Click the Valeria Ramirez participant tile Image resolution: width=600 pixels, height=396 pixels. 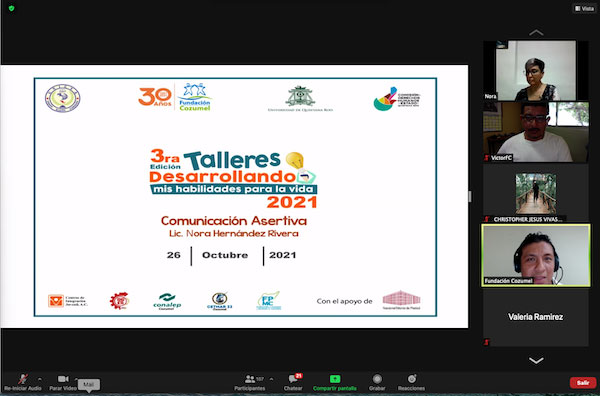pyautogui.click(x=536, y=317)
